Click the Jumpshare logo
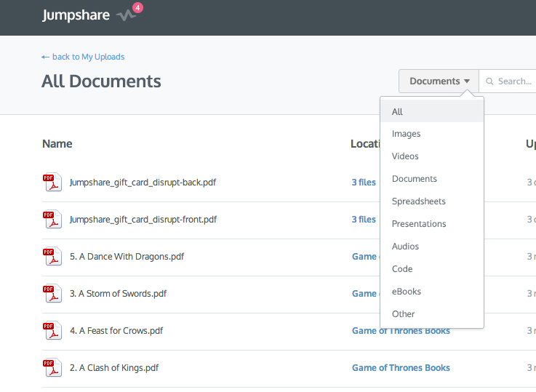Screen dimensions: 536x392 [76, 15]
